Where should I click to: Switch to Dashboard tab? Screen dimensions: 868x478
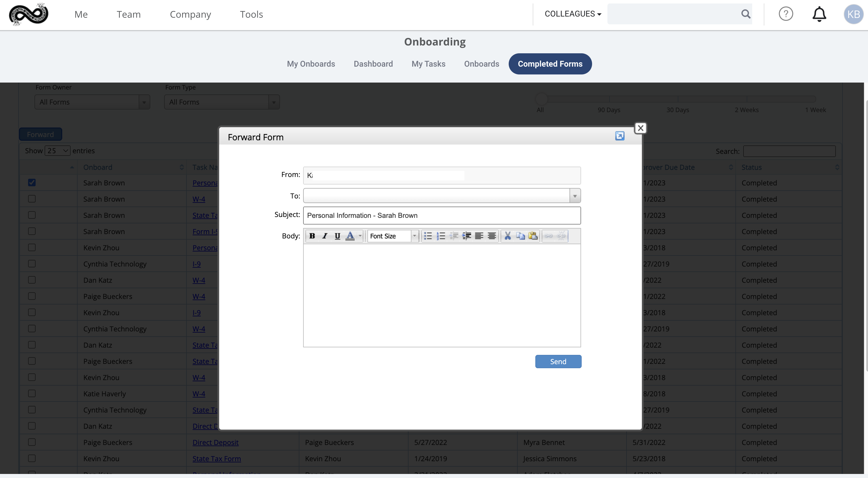click(x=373, y=64)
